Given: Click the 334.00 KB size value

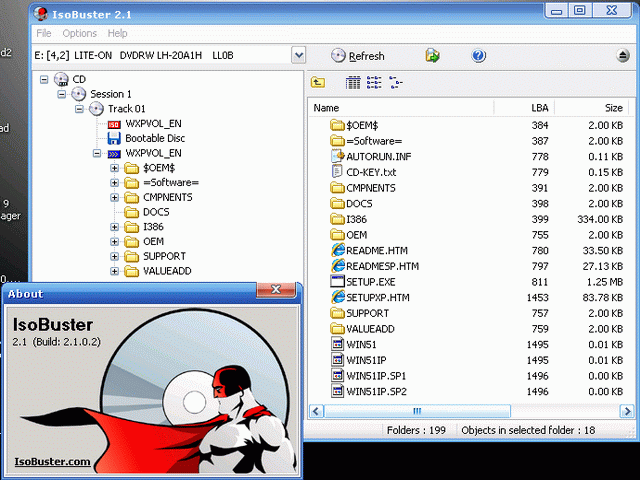Looking at the screenshot, I should coord(600,219).
